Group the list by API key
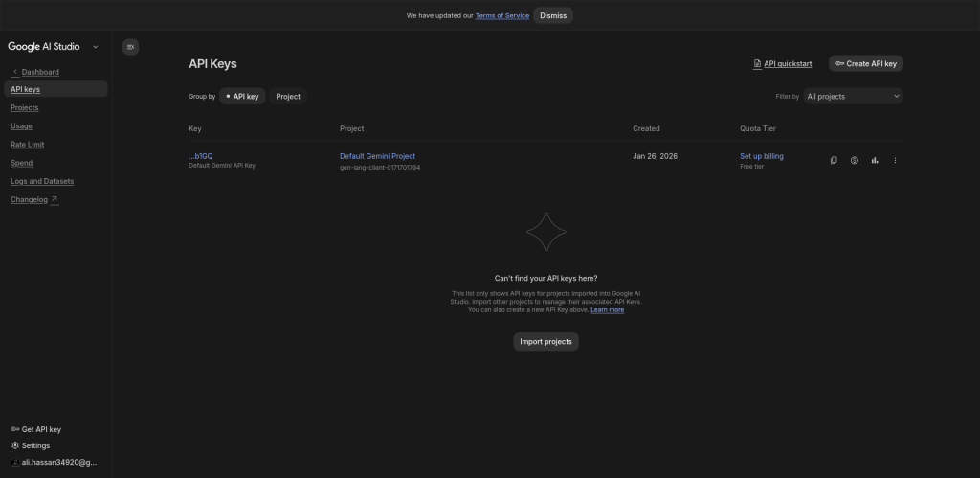The height and width of the screenshot is (478, 980). (x=242, y=96)
